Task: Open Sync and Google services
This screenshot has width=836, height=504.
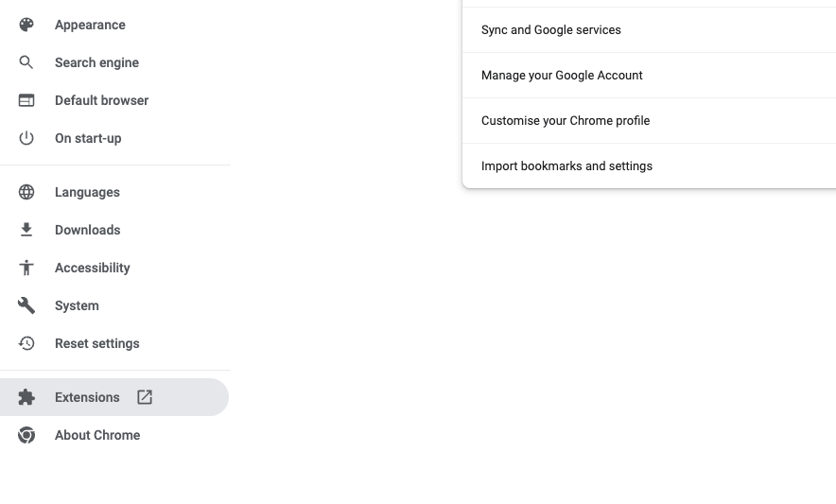Action: (649, 30)
